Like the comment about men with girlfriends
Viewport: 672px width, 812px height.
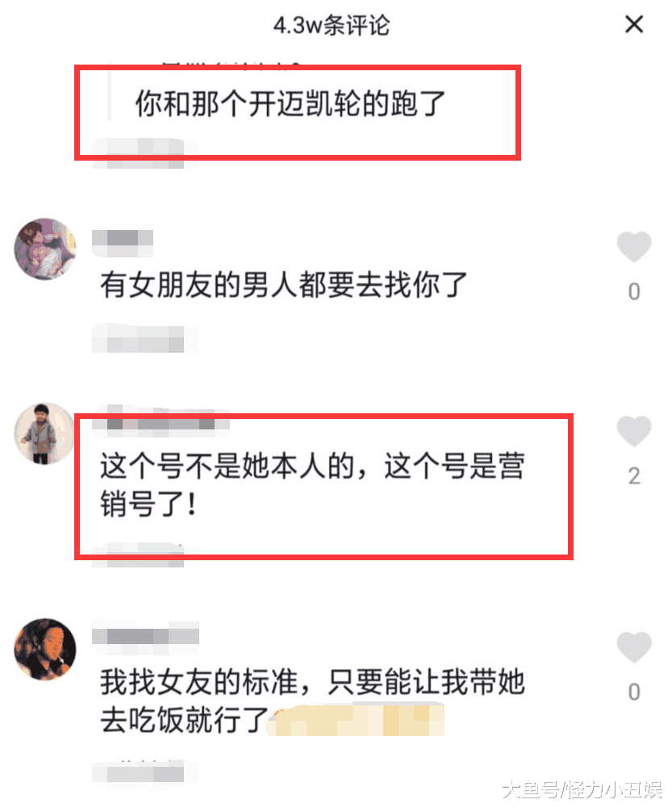click(x=634, y=246)
